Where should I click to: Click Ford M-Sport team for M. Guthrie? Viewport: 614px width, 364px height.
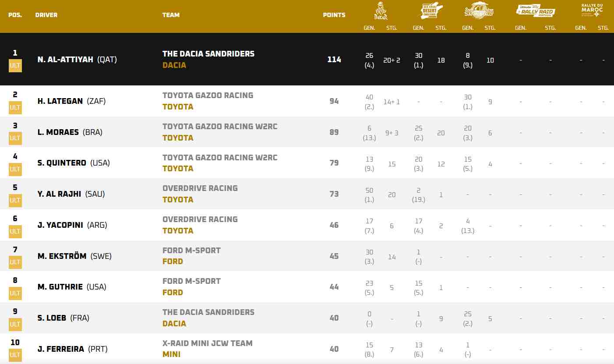point(191,281)
